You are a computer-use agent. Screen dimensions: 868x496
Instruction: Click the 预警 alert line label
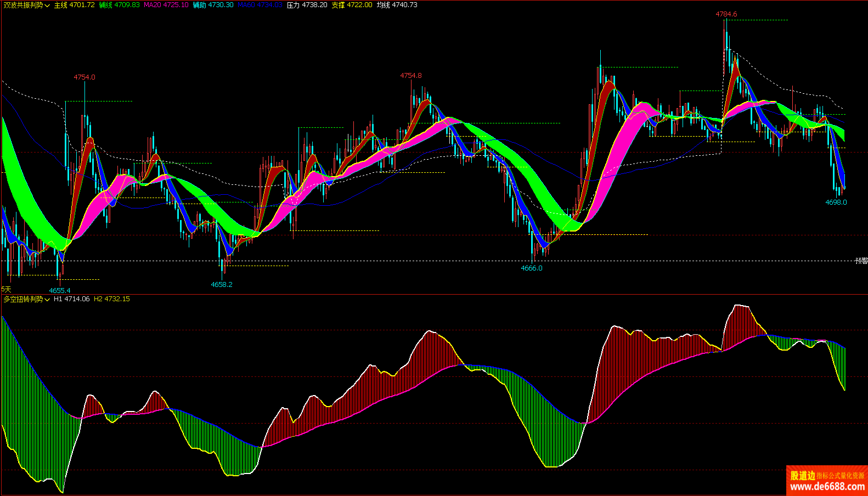click(x=861, y=261)
